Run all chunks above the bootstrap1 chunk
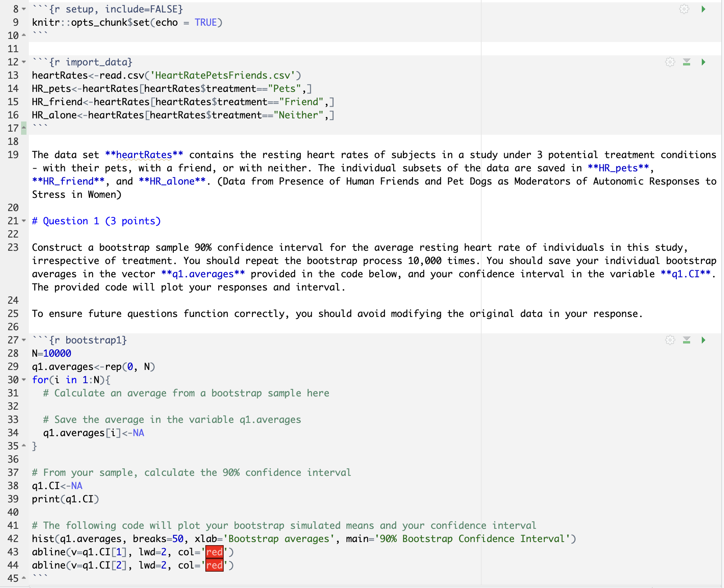 pyautogui.click(x=687, y=340)
